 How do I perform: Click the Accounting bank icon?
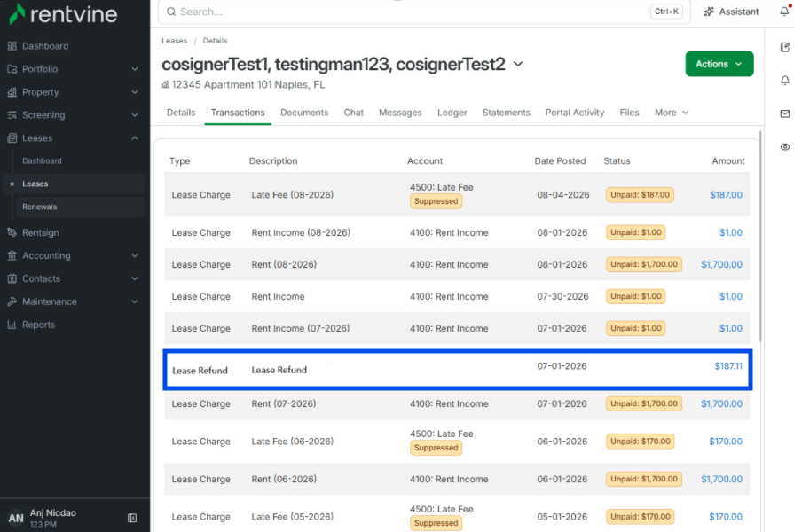12,255
